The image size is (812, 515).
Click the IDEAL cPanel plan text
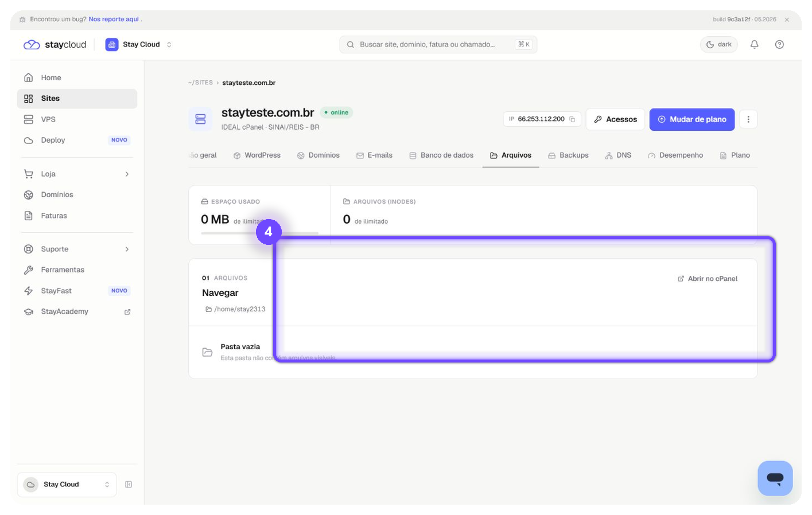(270, 127)
